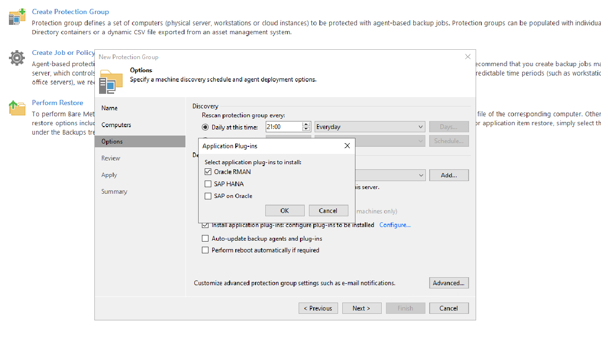The width and height of the screenshot is (601, 364).
Task: Check Perform reboot automatically if required
Action: 205,250
